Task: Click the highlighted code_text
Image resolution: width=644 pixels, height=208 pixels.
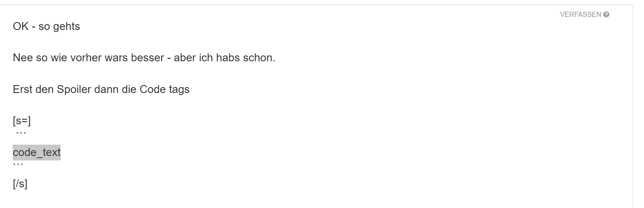Action: point(37,152)
